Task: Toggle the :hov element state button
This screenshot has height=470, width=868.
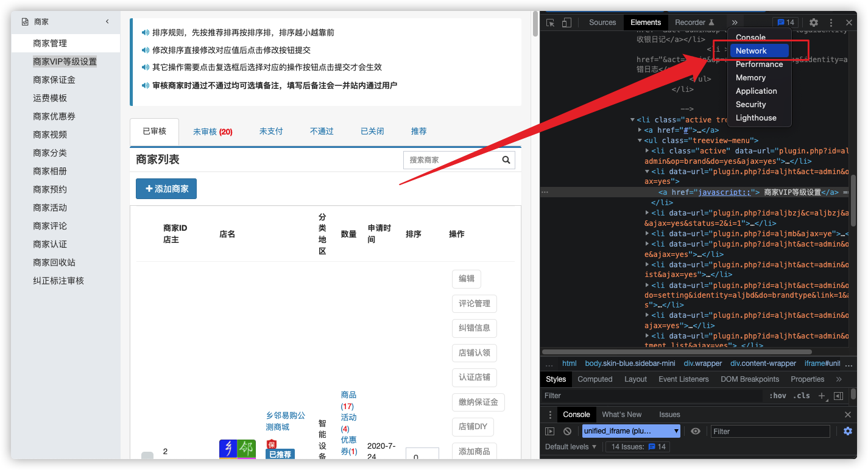Action: pyautogui.click(x=778, y=396)
